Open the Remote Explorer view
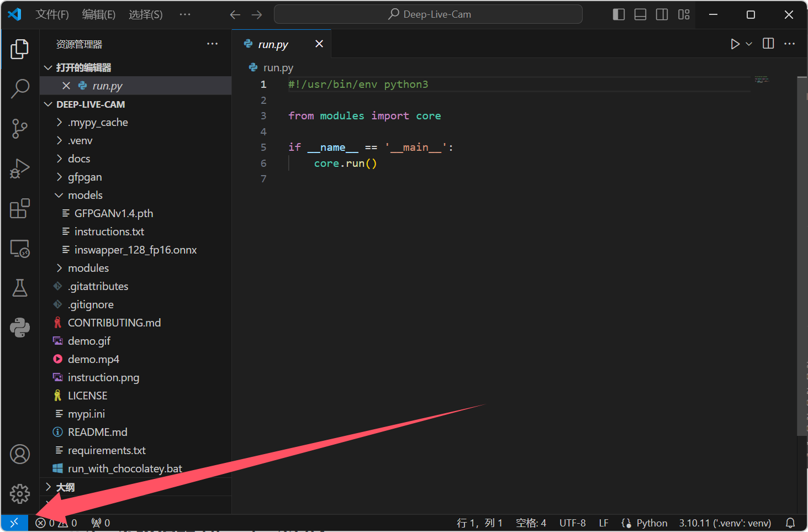The image size is (808, 532). (x=20, y=249)
